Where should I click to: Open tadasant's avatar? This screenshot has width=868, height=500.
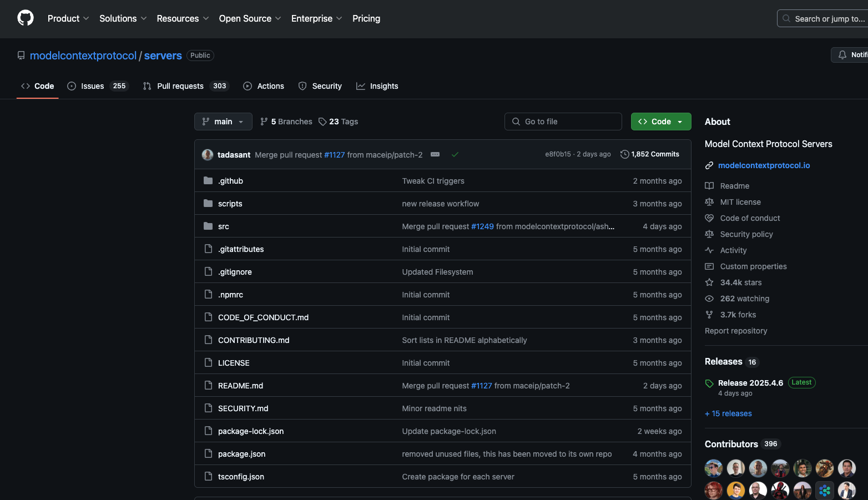(x=208, y=155)
